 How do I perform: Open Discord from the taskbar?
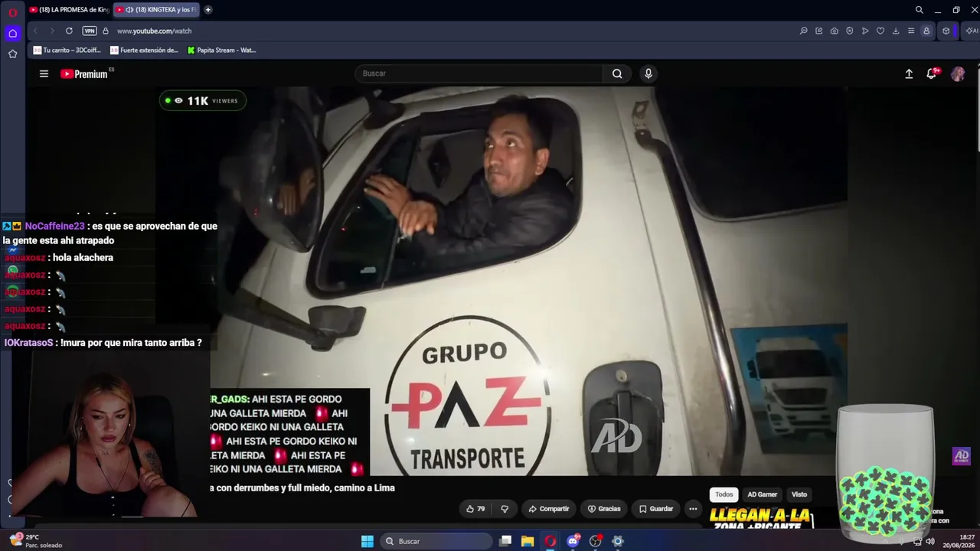pos(573,541)
